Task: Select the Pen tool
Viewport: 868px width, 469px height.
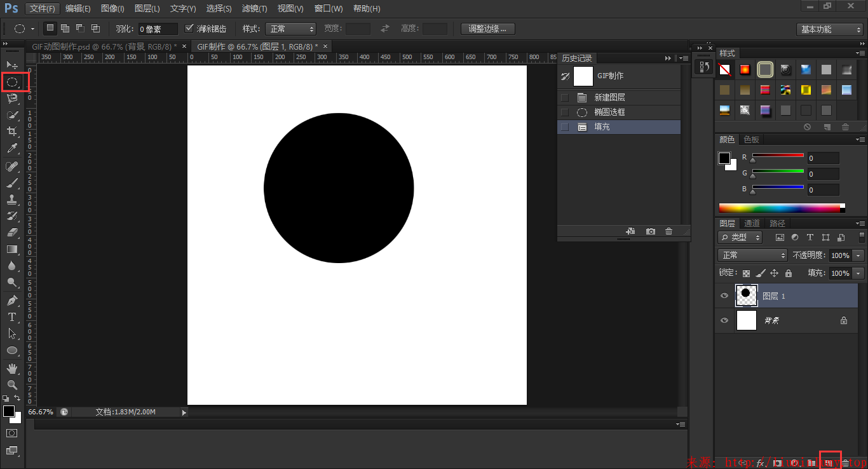Action: (x=12, y=300)
